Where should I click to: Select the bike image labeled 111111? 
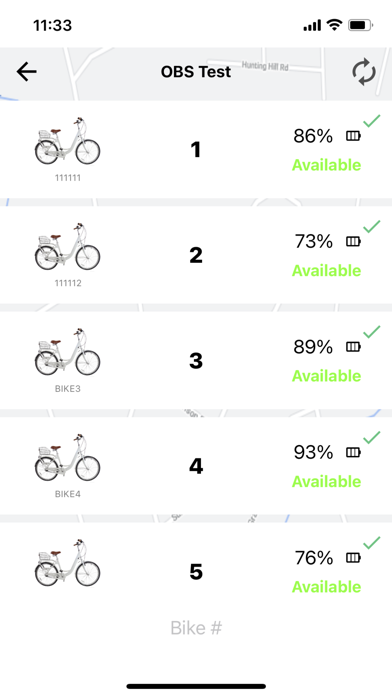coord(67,141)
